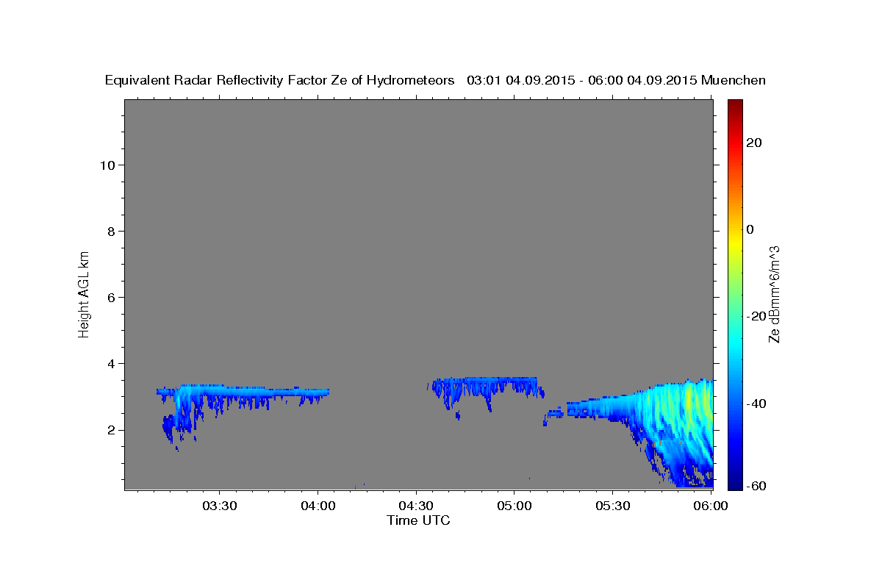Click the '04:00' time tick label
Viewport: 882px width, 588px height.
318,506
